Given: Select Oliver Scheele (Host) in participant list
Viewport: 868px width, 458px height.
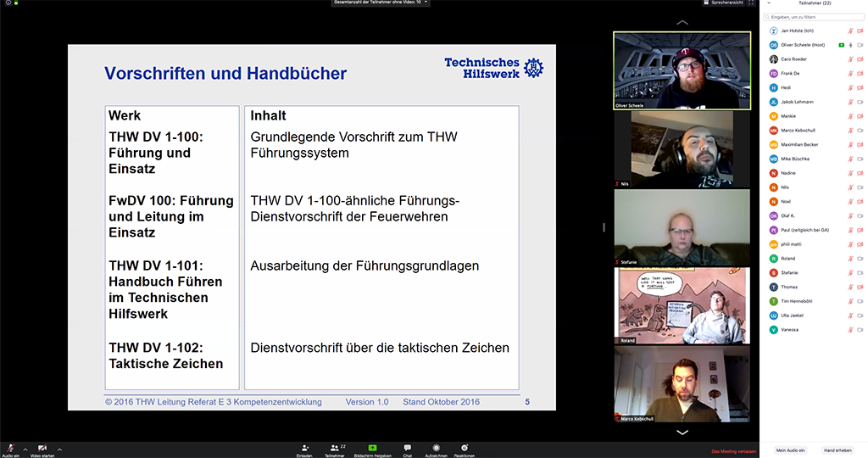Looking at the screenshot, I should coord(802,45).
